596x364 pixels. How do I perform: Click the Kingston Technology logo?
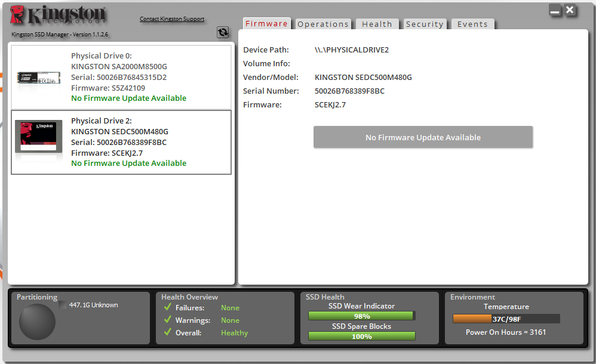(x=58, y=15)
